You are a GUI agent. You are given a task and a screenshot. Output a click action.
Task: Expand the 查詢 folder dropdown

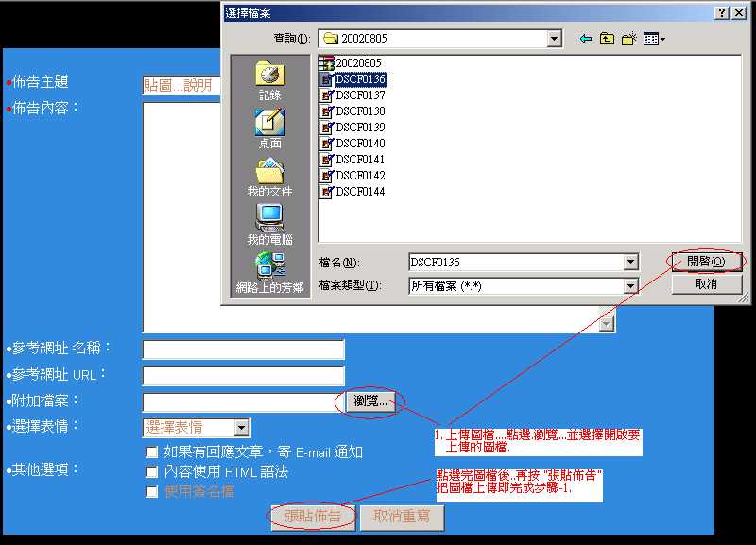click(x=555, y=39)
